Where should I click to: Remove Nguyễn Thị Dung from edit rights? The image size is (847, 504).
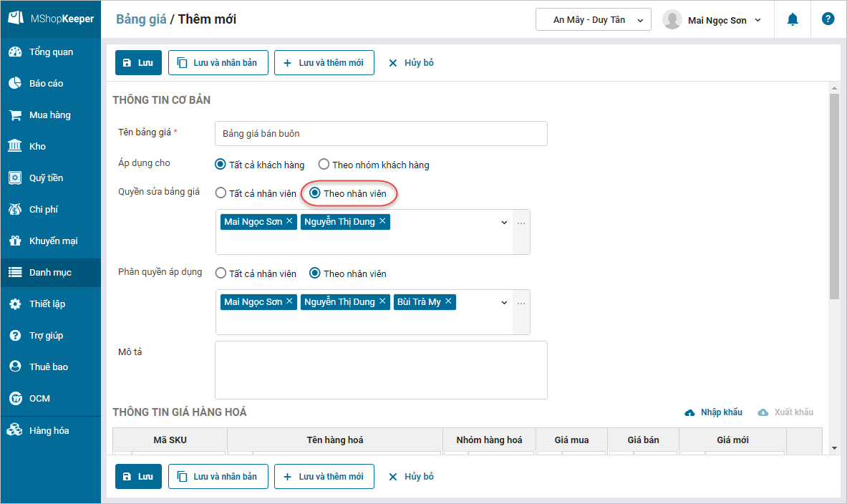[383, 221]
